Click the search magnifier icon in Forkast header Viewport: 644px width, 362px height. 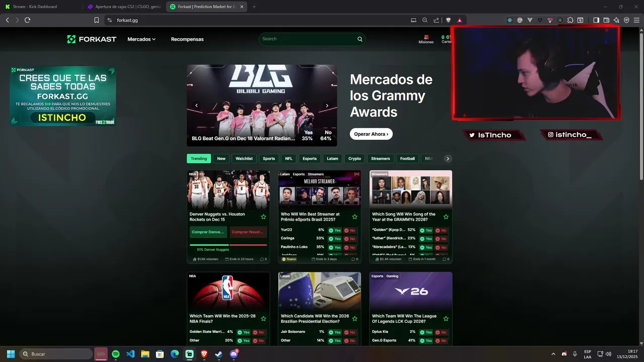(360, 39)
